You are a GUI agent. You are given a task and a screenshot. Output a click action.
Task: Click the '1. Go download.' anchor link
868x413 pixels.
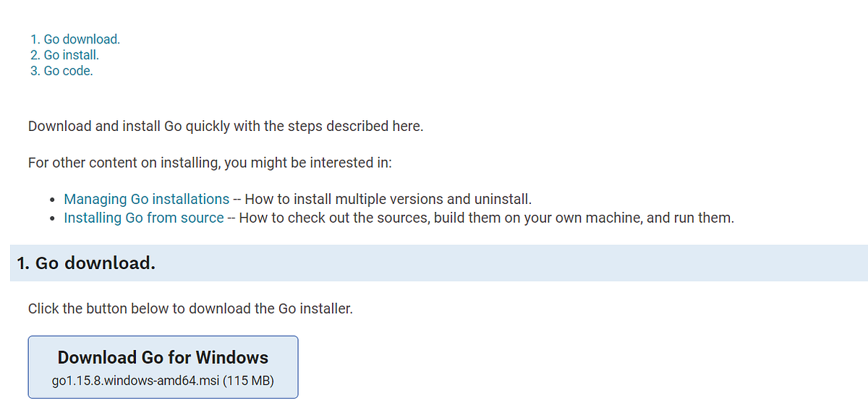75,39
